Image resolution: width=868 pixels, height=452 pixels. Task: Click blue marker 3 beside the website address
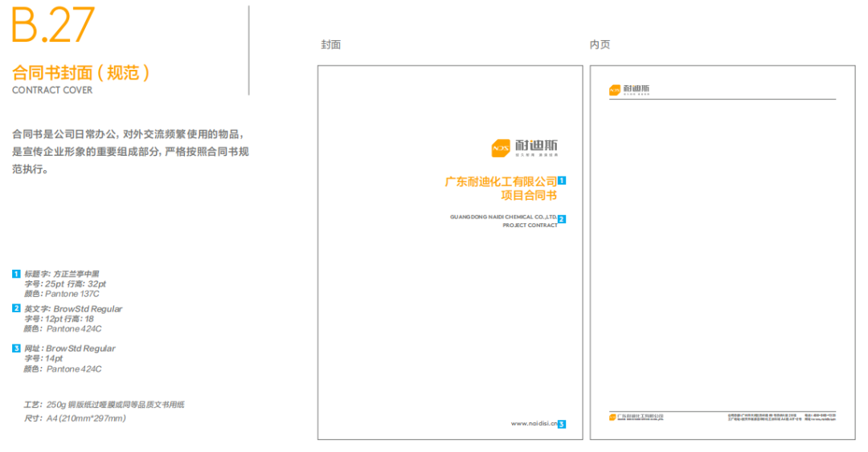(x=562, y=424)
